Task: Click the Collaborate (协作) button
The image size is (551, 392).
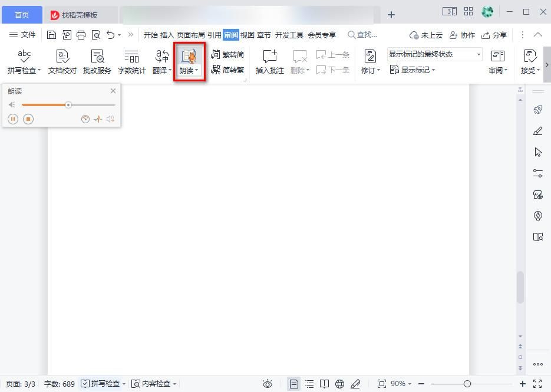Action: point(463,35)
